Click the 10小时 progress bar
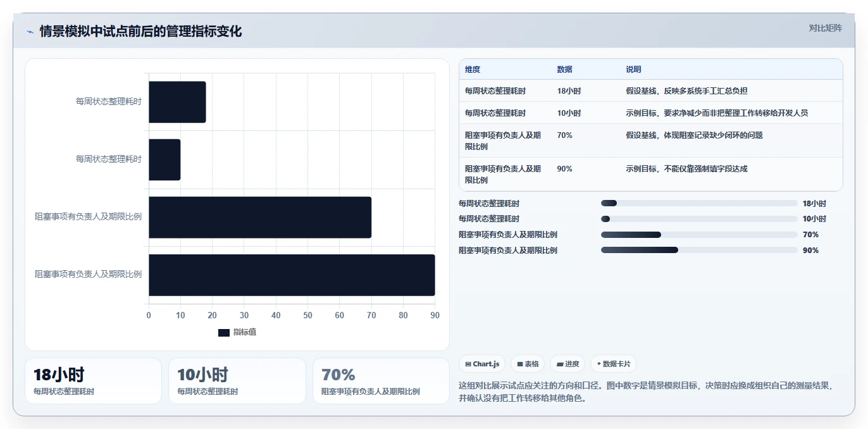 point(699,219)
